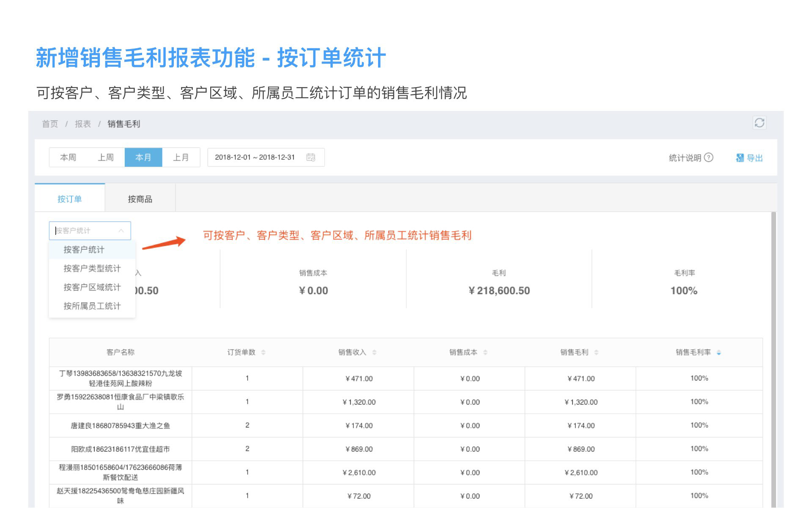Select the 上周 time range option
The width and height of the screenshot is (812, 508).
click(x=105, y=157)
